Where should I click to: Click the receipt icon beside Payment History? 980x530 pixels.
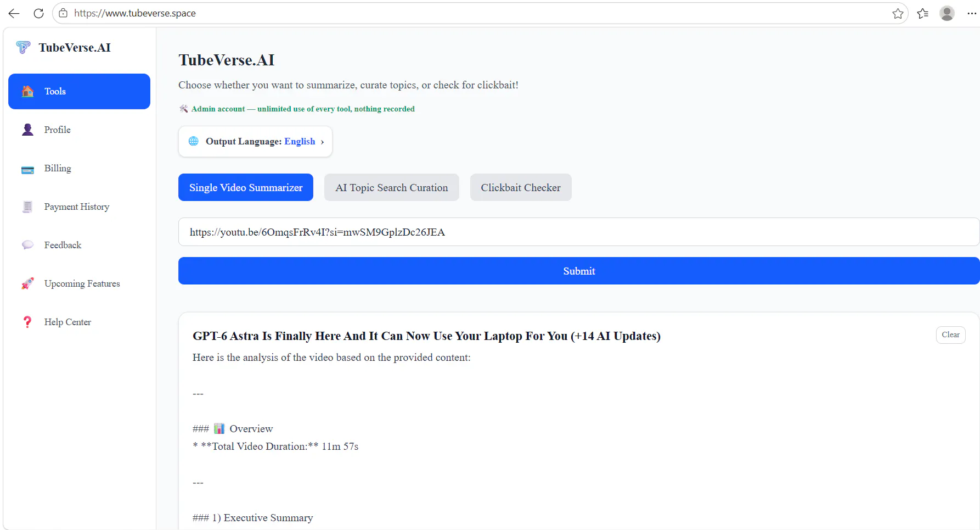[27, 207]
